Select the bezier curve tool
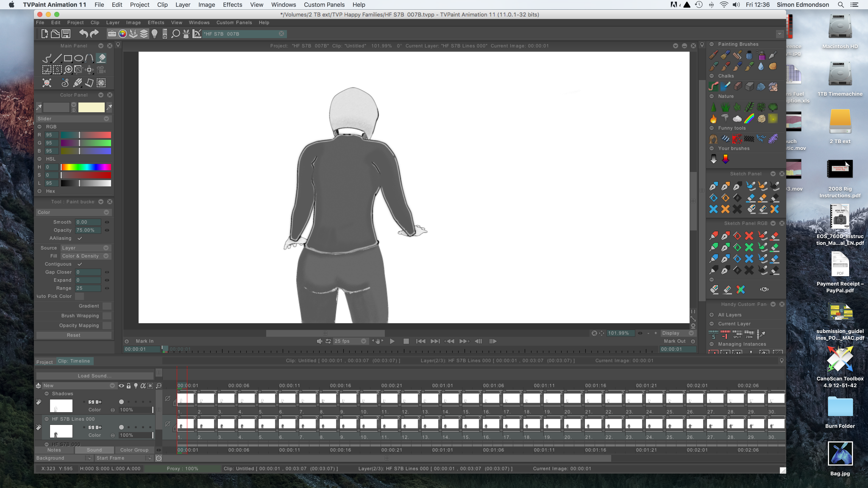 89,58
